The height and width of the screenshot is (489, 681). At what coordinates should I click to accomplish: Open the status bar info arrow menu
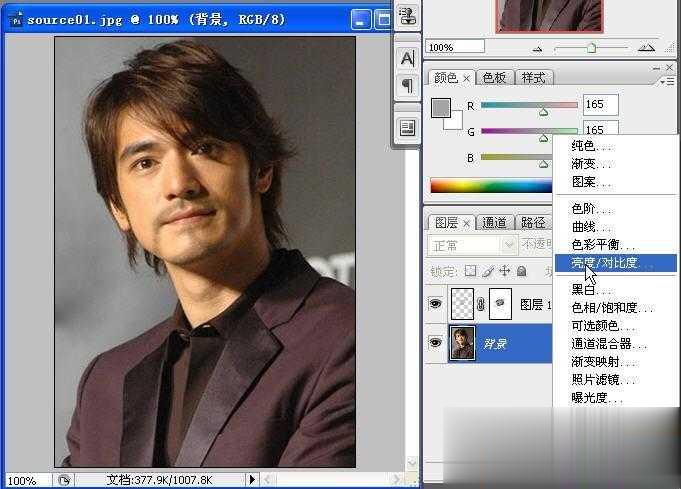point(252,480)
